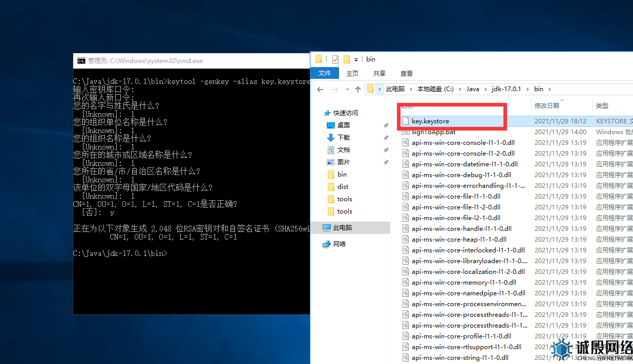This screenshot has height=364, width=633.
Task: Click the Java segment in address bar
Action: click(473, 89)
